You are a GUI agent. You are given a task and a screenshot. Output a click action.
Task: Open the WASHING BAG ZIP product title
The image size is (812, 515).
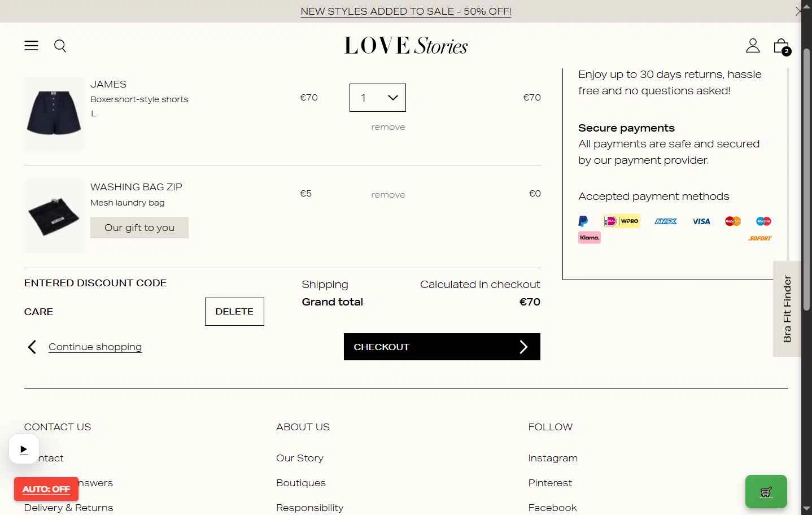136,187
